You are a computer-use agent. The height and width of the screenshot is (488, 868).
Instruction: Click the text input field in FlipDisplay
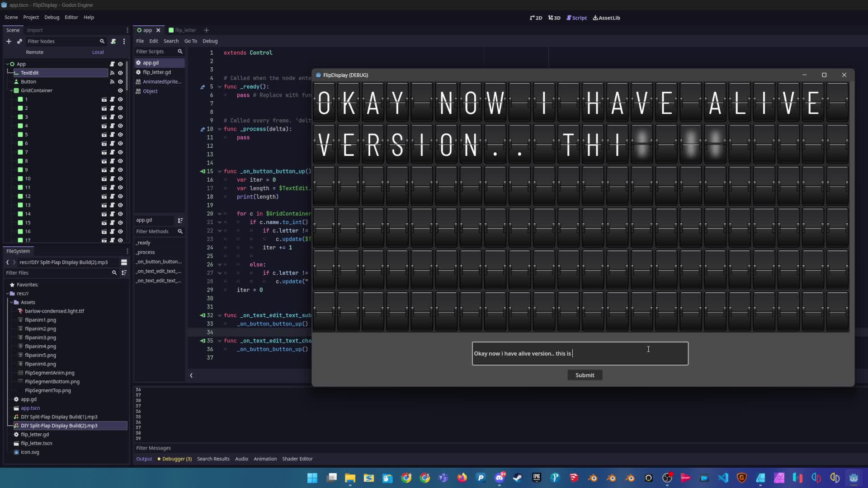tap(580, 353)
